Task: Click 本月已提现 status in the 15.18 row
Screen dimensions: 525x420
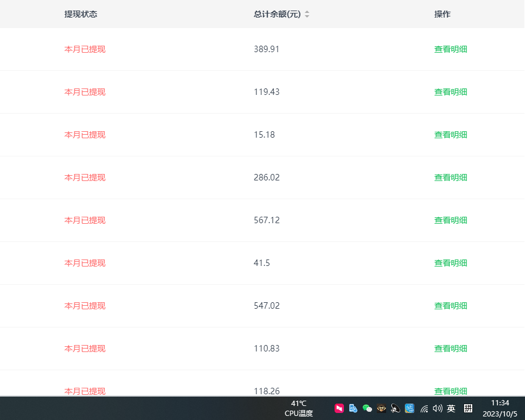Action: pos(85,135)
